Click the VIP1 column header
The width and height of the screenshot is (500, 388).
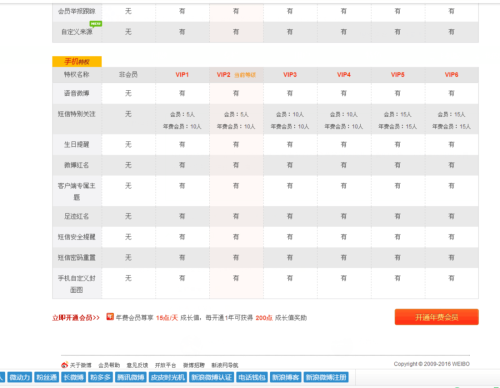click(x=182, y=75)
